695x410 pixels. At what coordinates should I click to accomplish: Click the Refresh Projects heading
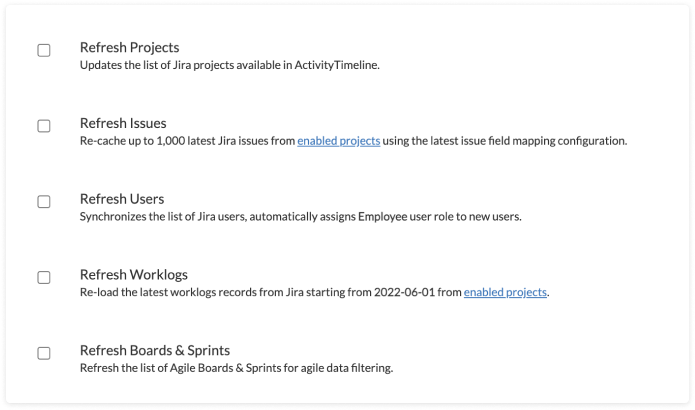(129, 47)
